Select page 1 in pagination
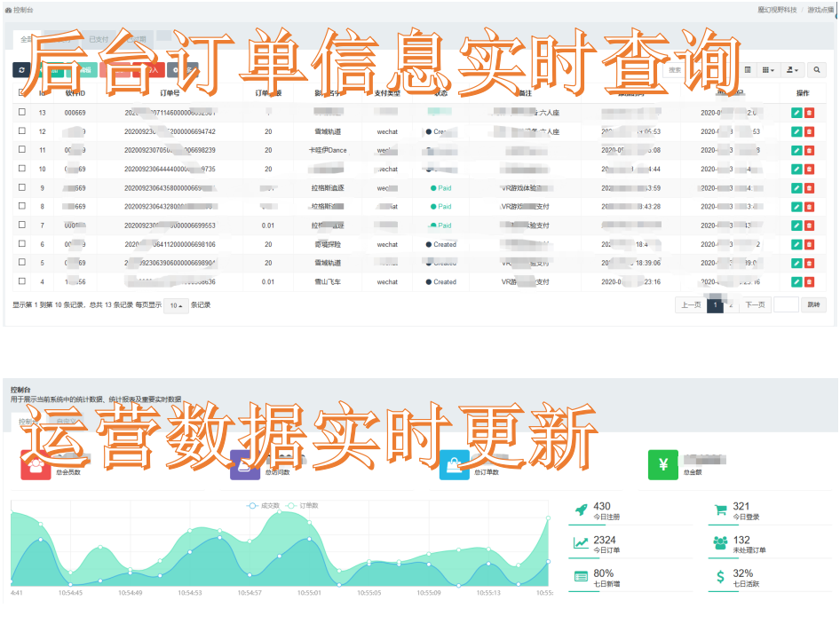The height and width of the screenshot is (640, 840). [x=715, y=304]
